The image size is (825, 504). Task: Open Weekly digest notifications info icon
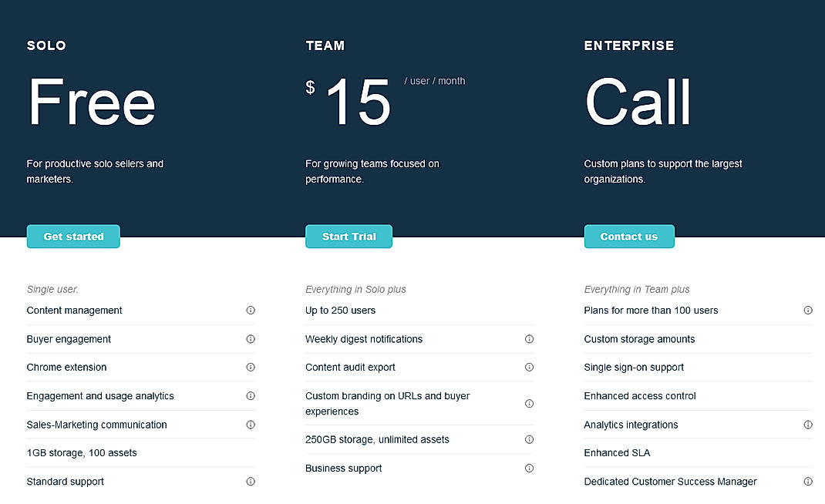tap(530, 338)
